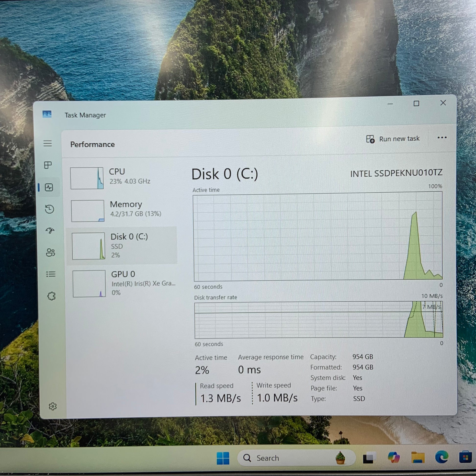Click the Active time graph area
Viewport: 476px width, 476px height.
click(x=318, y=237)
